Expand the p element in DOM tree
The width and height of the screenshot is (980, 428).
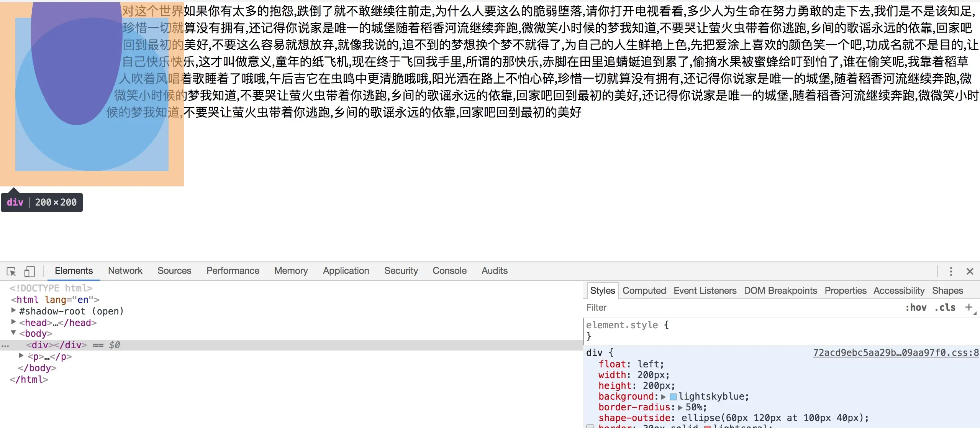coord(21,356)
